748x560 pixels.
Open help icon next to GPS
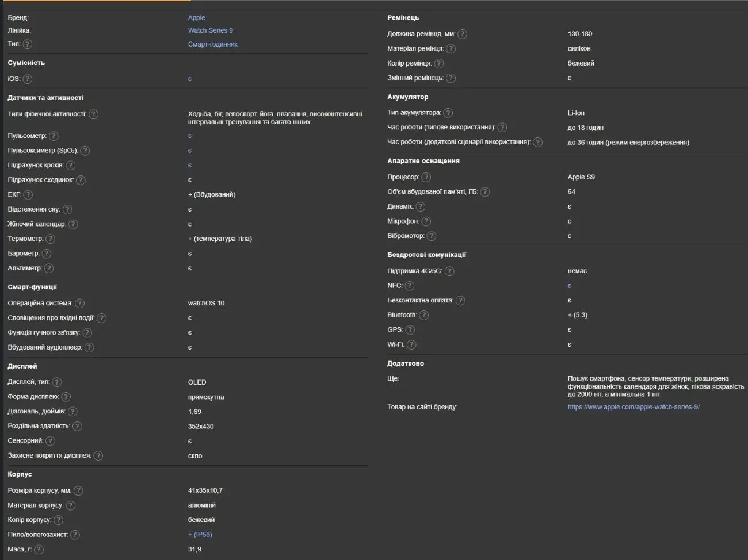coord(410,330)
